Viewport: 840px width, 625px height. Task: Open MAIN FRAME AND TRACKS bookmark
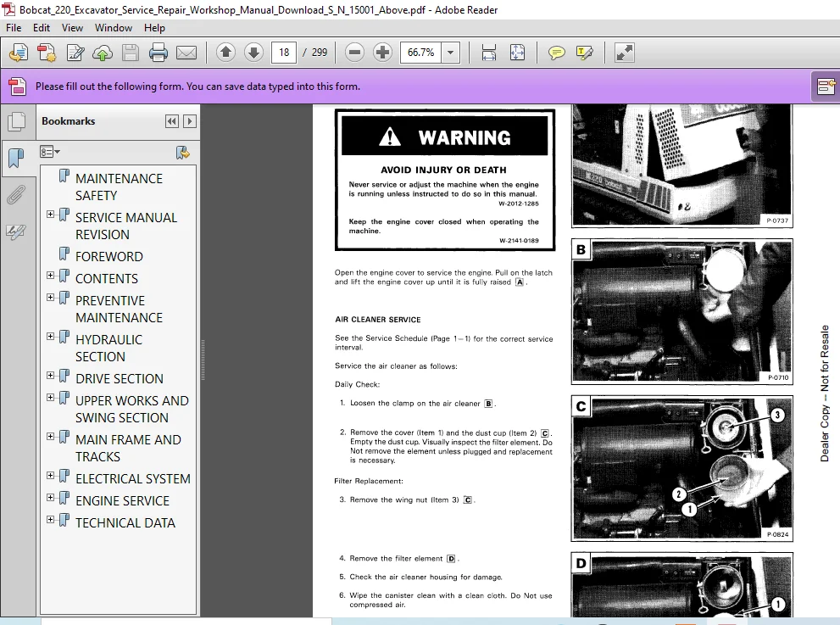(x=128, y=449)
